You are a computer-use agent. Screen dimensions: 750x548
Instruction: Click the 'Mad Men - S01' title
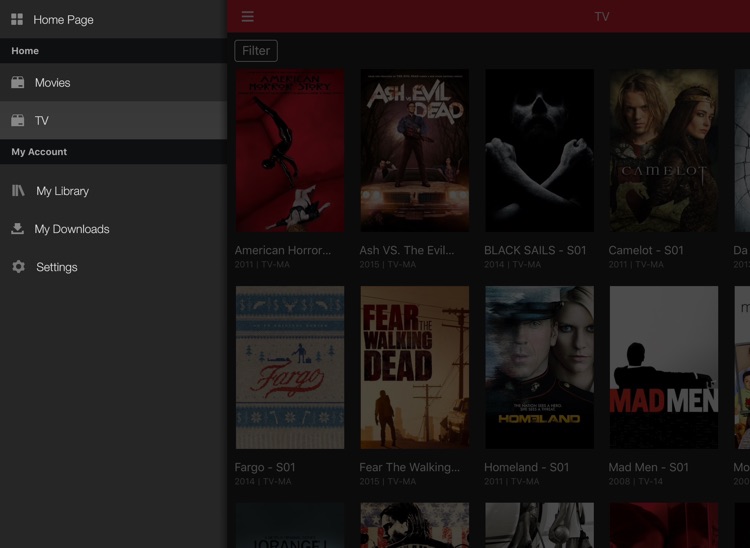pos(648,467)
